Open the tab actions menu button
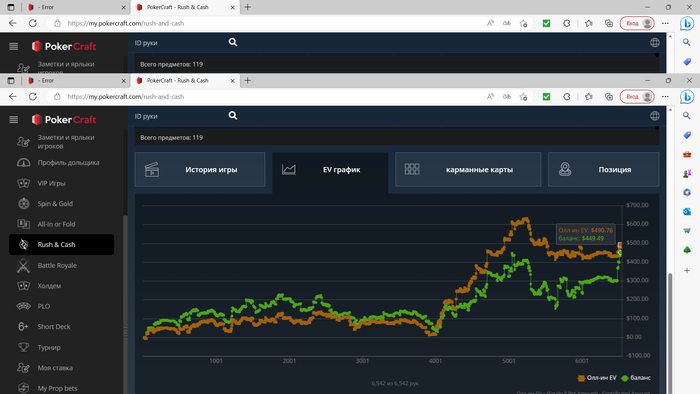The width and height of the screenshot is (700, 394). point(11,81)
